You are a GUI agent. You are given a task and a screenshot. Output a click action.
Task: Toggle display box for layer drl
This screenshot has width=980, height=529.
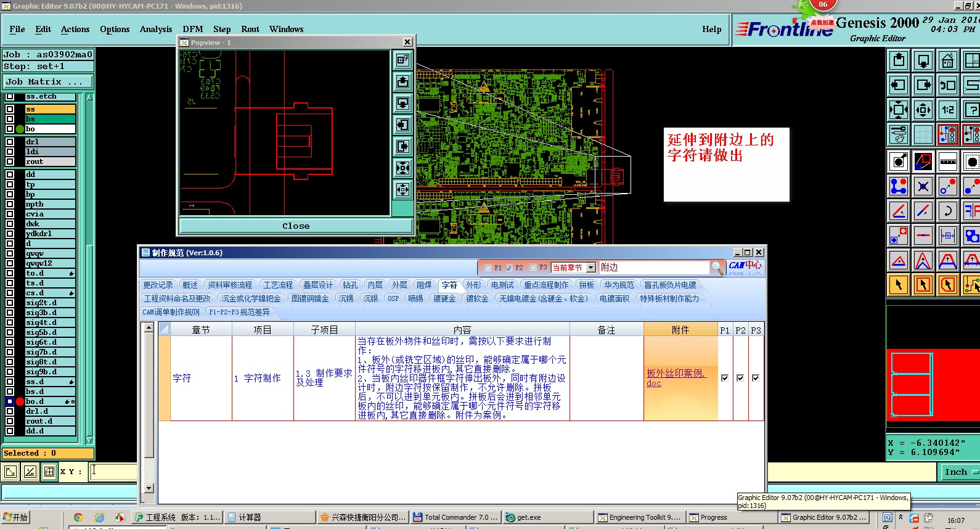pyautogui.click(x=10, y=142)
